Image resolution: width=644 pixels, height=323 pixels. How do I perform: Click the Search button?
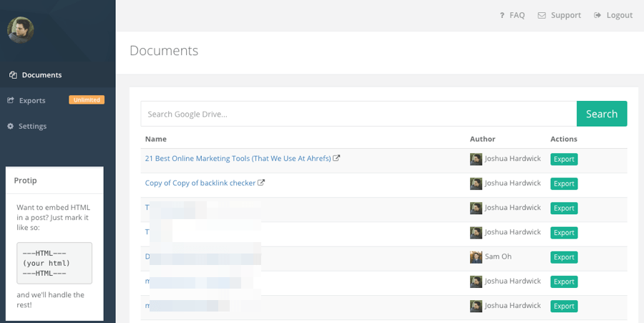(601, 114)
